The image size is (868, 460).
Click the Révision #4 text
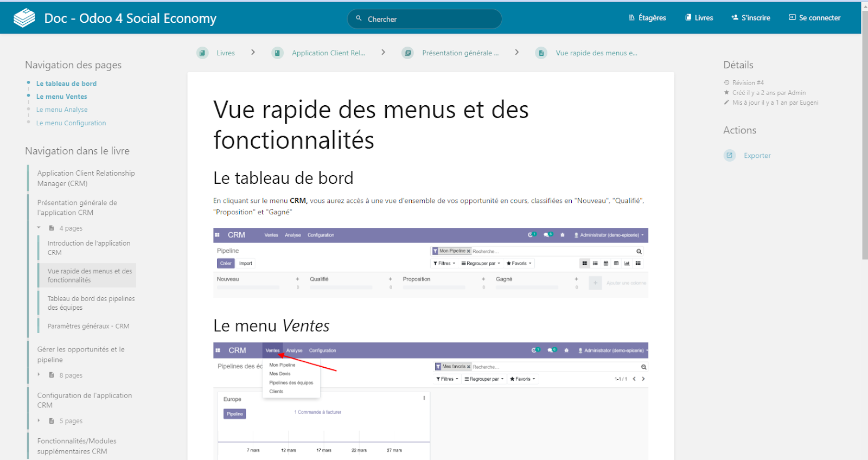click(x=748, y=83)
